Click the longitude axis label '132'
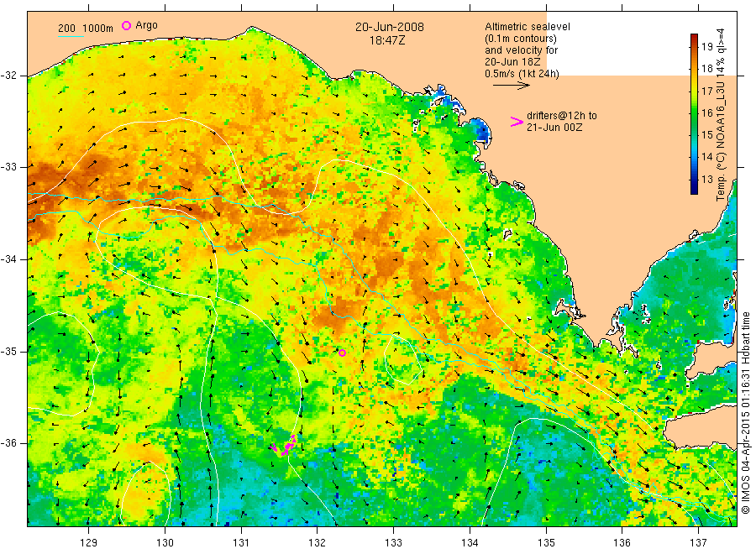Image resolution: width=756 pixels, height=554 pixels. [318, 543]
